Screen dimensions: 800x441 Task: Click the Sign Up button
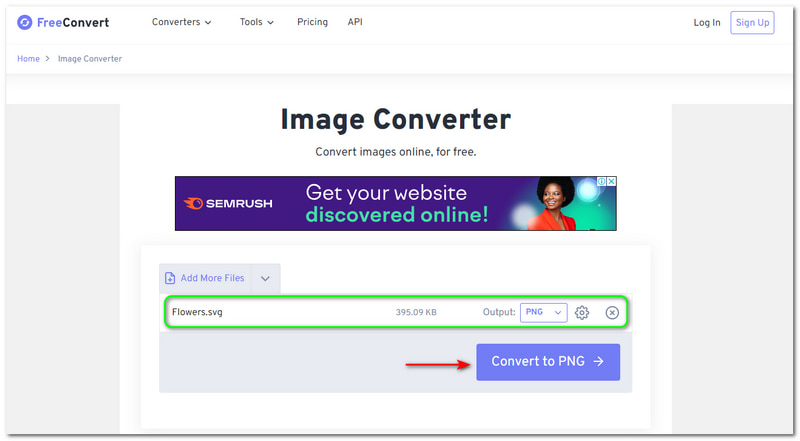[752, 22]
